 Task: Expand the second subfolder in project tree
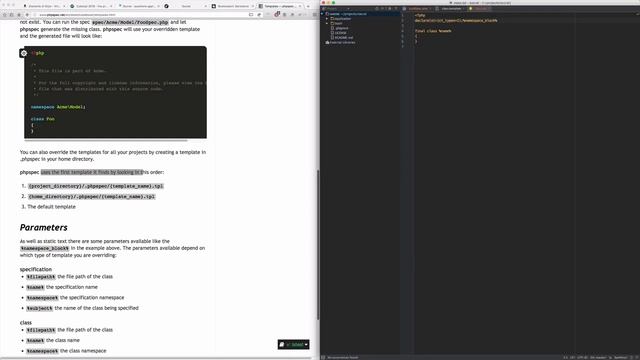327,23
